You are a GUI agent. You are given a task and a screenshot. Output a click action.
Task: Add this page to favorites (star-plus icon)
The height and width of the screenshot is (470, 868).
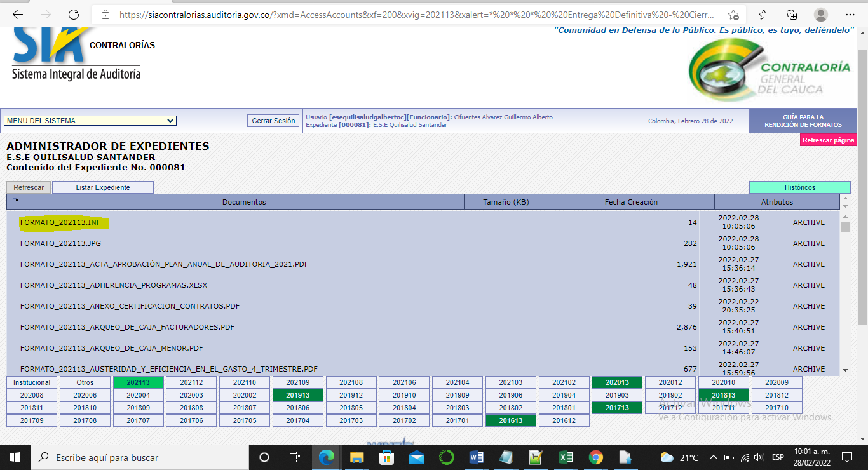pyautogui.click(x=733, y=15)
